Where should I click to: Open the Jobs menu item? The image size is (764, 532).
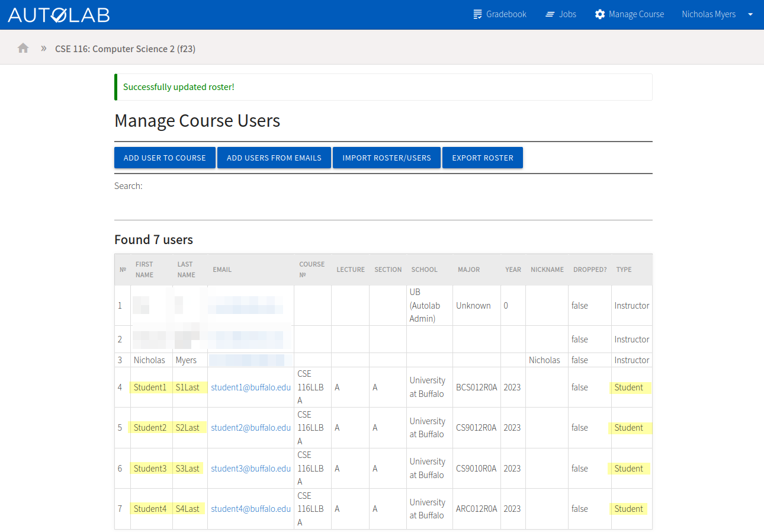click(x=561, y=14)
